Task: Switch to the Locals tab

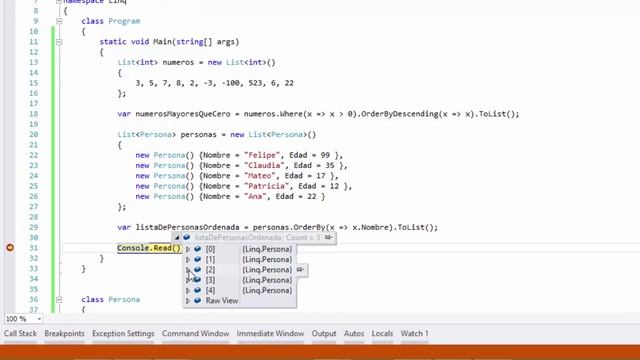Action: click(382, 333)
